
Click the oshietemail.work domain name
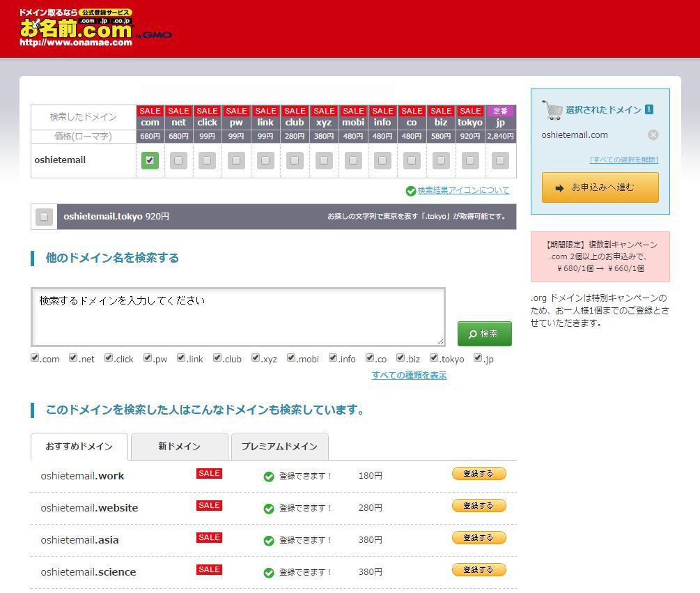coord(82,476)
